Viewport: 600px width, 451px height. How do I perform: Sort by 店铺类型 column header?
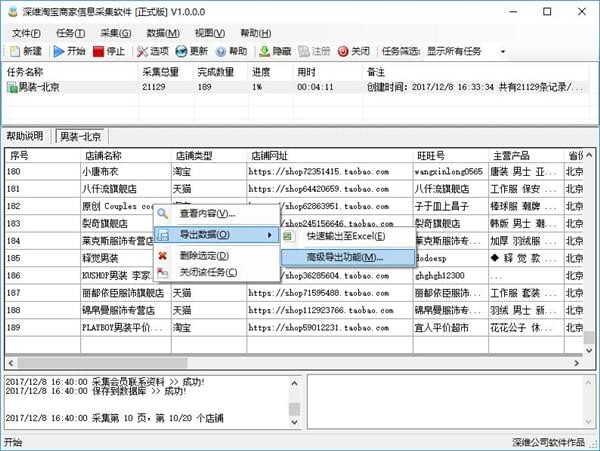click(209, 156)
